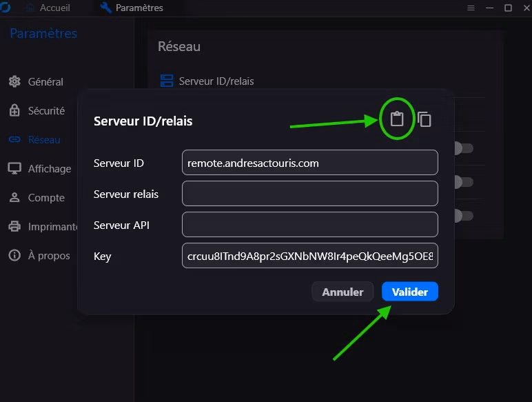The height and width of the screenshot is (402, 532).
Task: Click the Serveur ID/relais server icon
Action: click(x=167, y=81)
